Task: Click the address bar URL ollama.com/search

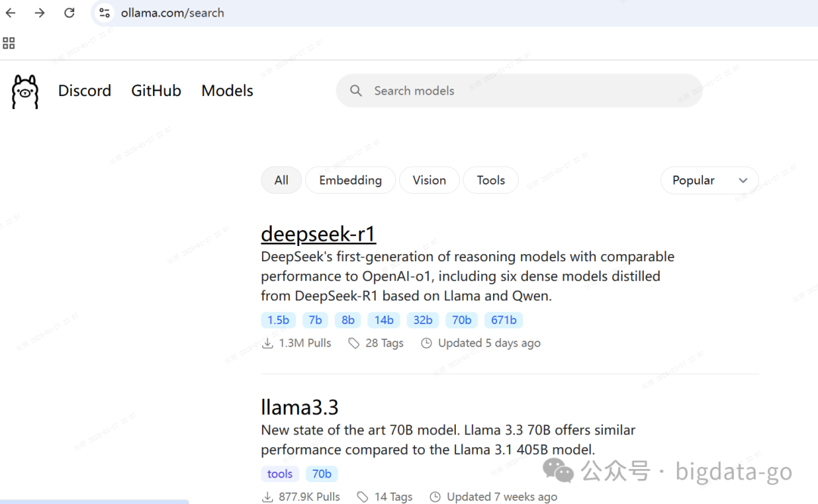Action: click(x=173, y=13)
